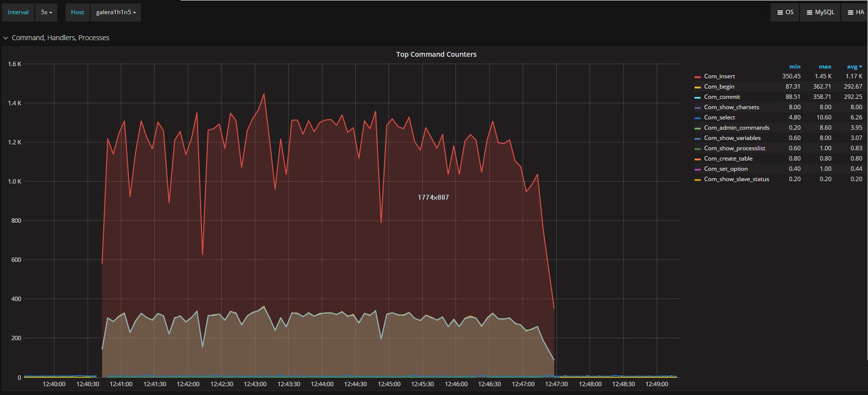This screenshot has width=868, height=395.
Task: Toggle Com_insert series in legend
Action: click(719, 76)
